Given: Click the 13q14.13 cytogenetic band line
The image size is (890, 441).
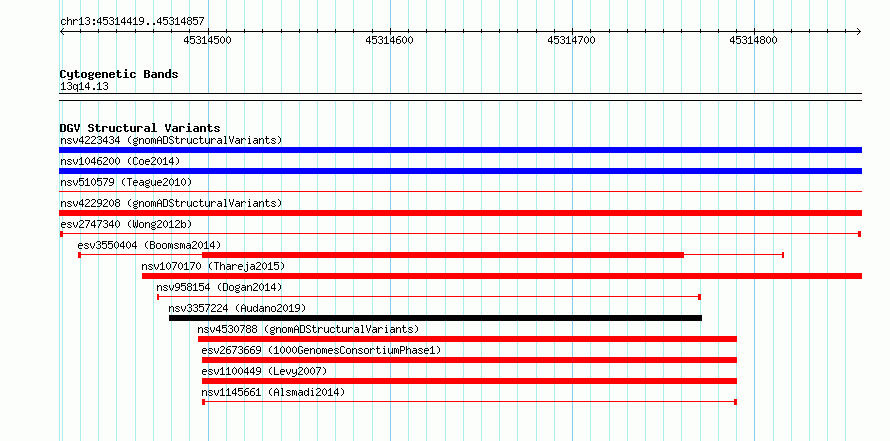Looking at the screenshot, I should coord(460,97).
